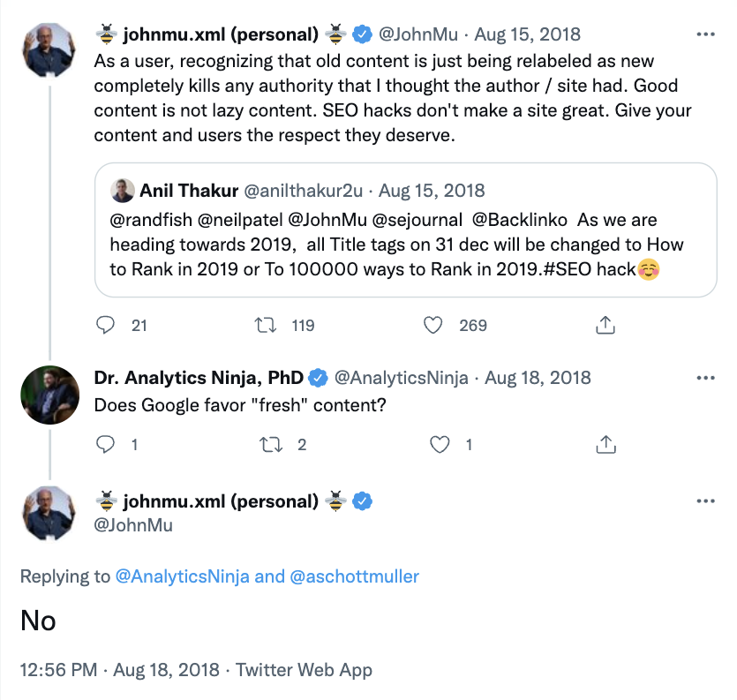Screen dimensions: 737x700
Task: Share the first JohnMu tweet
Action: 605,326
